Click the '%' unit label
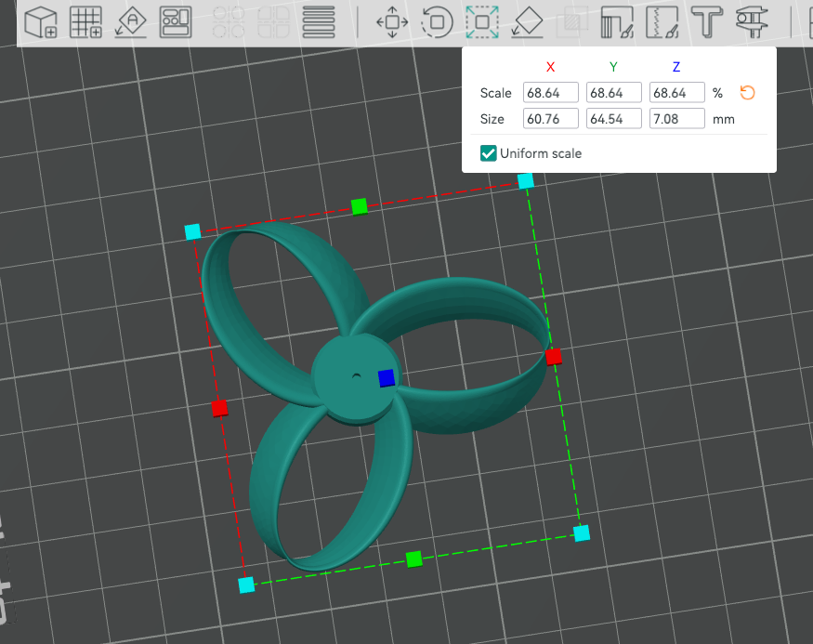Viewport: 813px width, 644px height. [x=717, y=93]
